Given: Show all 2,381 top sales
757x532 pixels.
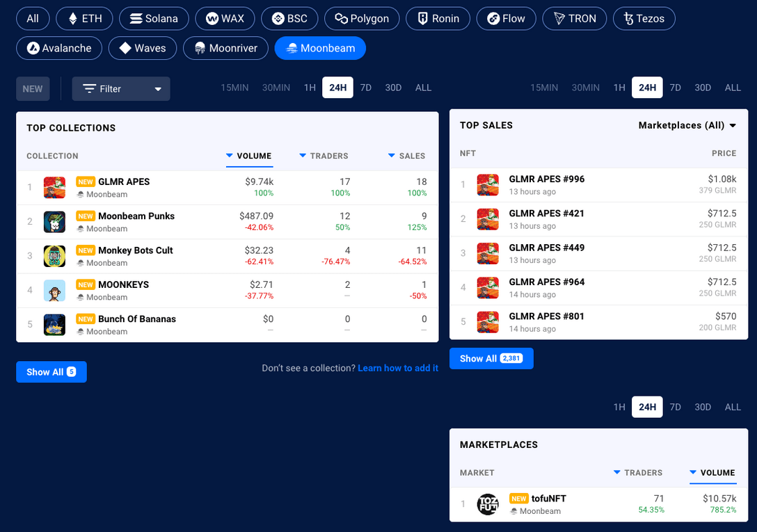Looking at the screenshot, I should (x=491, y=358).
